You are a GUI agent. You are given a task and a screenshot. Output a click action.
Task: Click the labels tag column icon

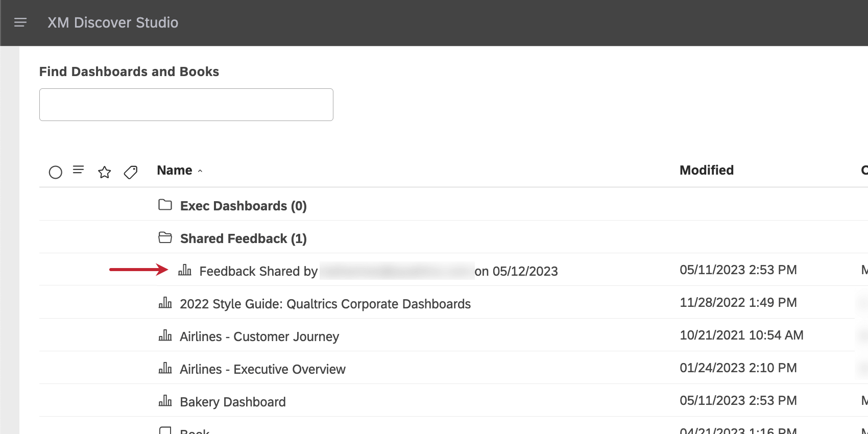tap(131, 172)
